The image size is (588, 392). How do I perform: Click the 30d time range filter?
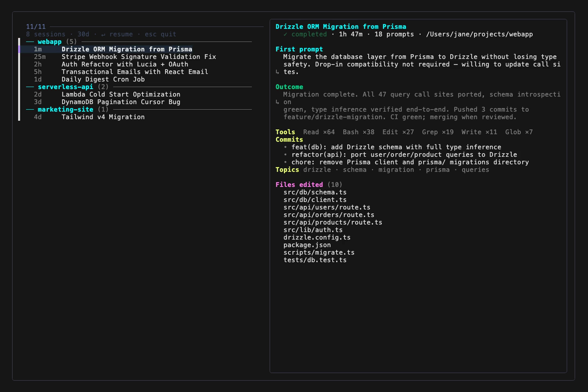(x=83, y=34)
